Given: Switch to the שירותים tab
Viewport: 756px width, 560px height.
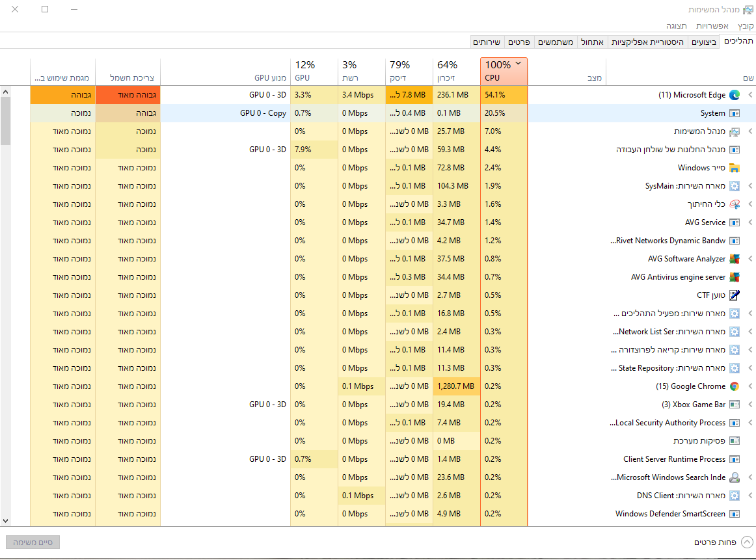Looking at the screenshot, I should (x=487, y=42).
